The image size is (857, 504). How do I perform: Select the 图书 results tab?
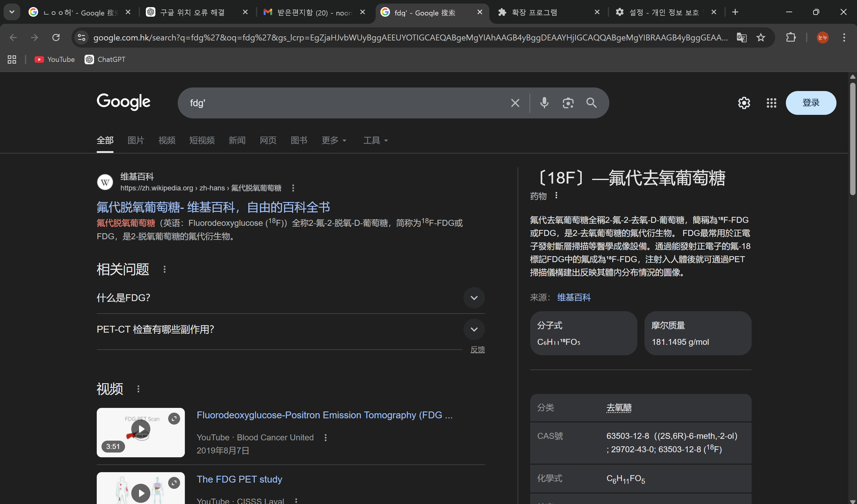(x=299, y=140)
